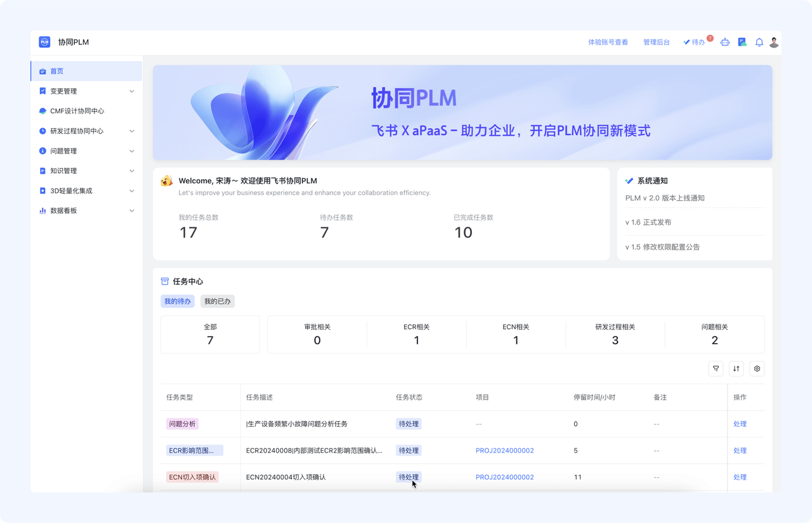Open 体验账号查看 link
This screenshot has width=812, height=523.
tap(608, 42)
